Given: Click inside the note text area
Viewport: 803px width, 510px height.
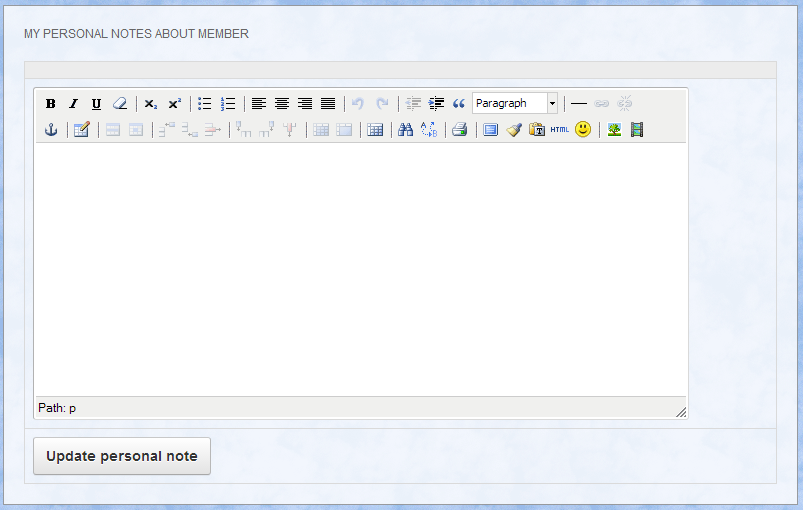Looking at the screenshot, I should pyautogui.click(x=360, y=270).
